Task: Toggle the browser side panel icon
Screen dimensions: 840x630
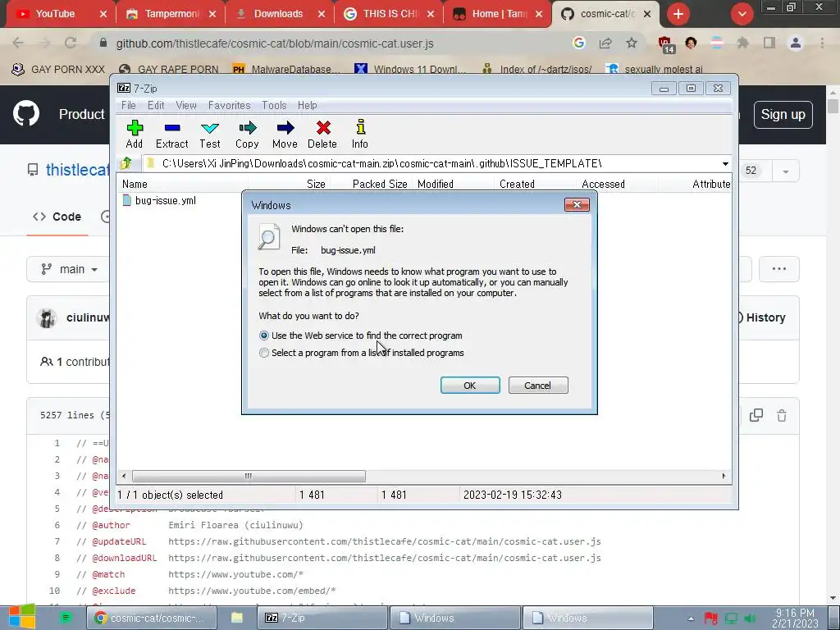Action: pyautogui.click(x=769, y=43)
